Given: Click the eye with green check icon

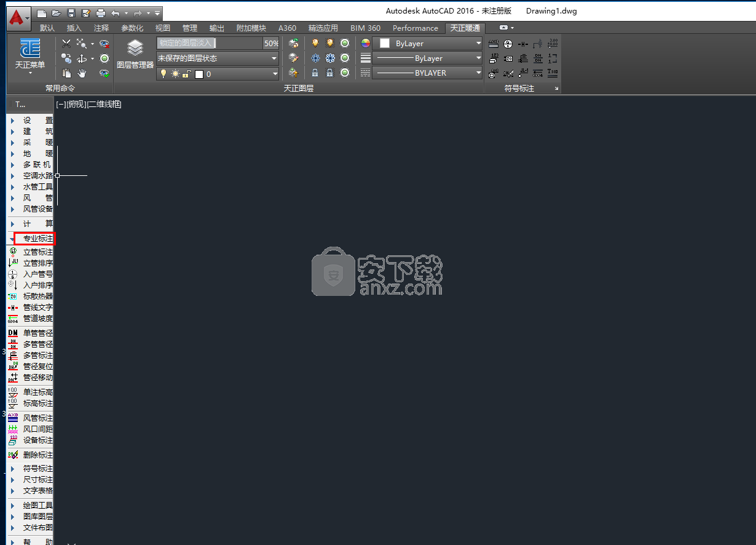Looking at the screenshot, I should [104, 73].
